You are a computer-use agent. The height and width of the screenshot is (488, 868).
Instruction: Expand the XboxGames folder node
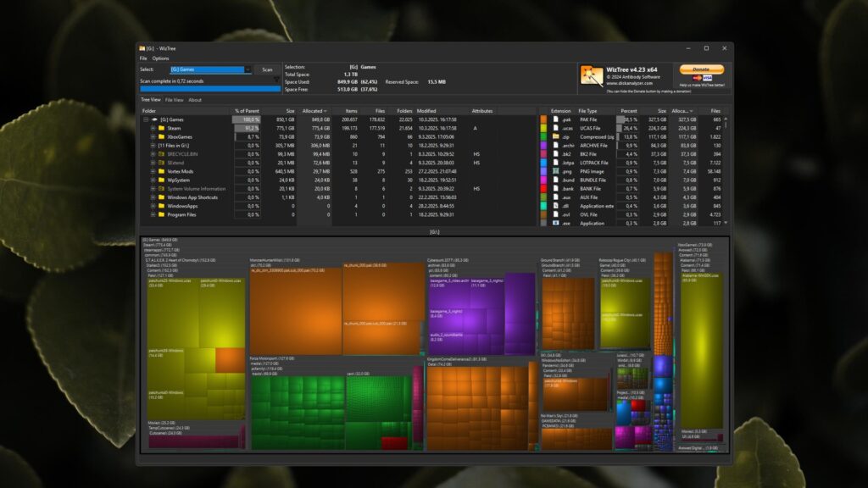(x=153, y=136)
